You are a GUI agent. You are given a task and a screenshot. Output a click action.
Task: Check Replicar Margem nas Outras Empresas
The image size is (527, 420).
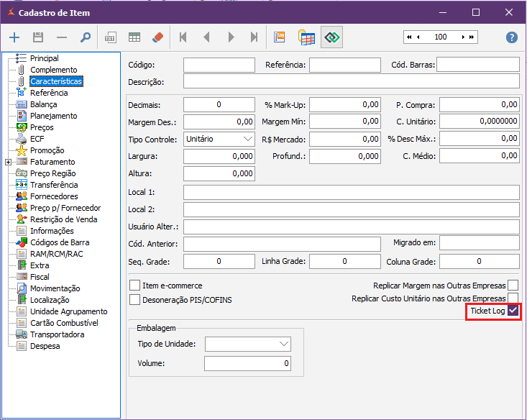pos(513,286)
